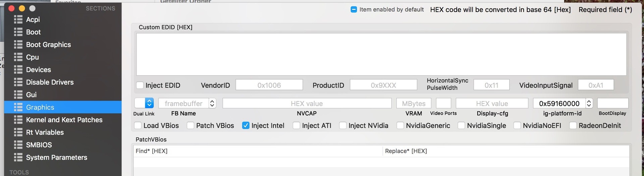Focus the VendorID input field
644x176 pixels.
click(x=269, y=85)
